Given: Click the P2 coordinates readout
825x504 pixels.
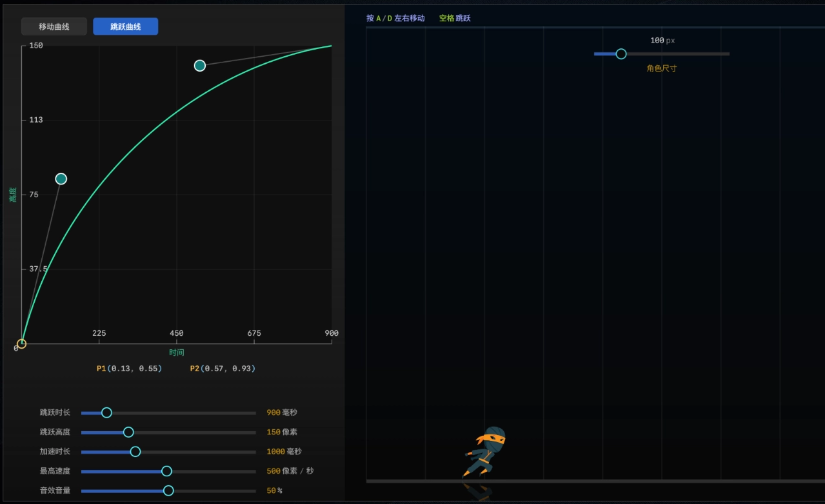Looking at the screenshot, I should click(x=223, y=369).
